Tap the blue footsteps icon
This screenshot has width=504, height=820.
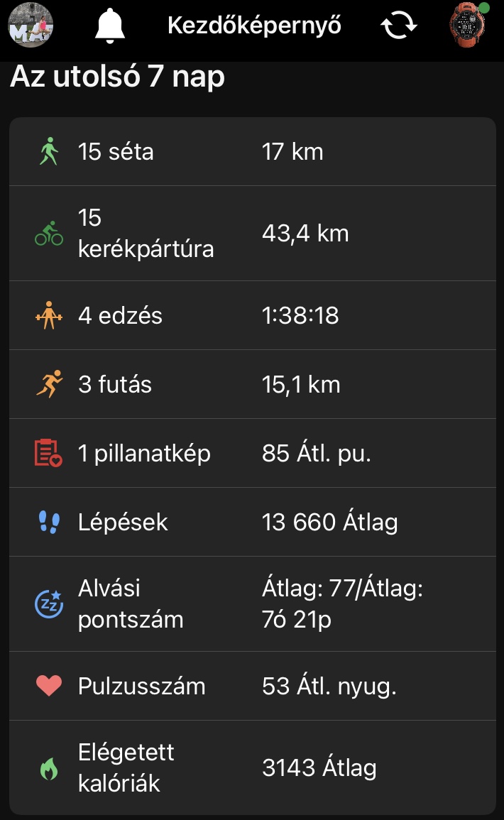(49, 523)
